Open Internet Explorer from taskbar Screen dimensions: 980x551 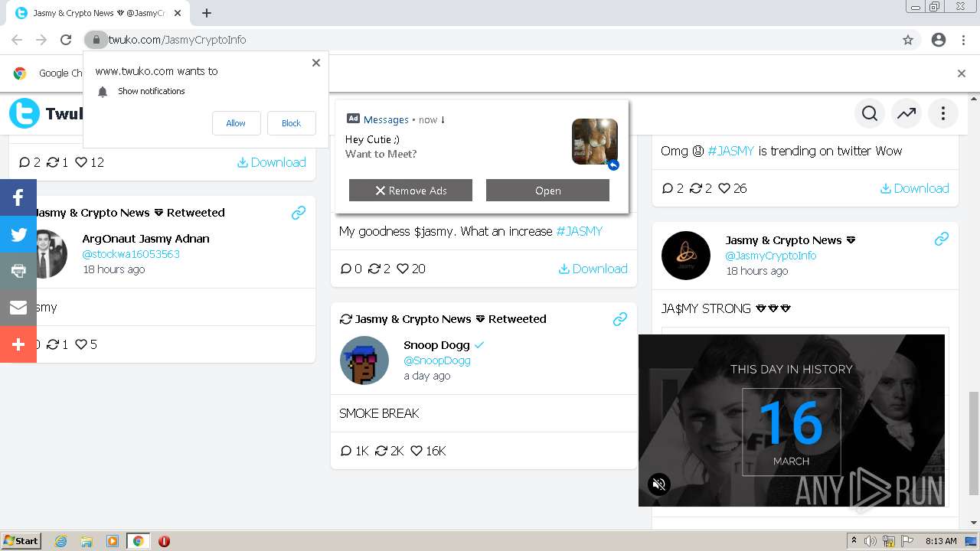point(60,541)
